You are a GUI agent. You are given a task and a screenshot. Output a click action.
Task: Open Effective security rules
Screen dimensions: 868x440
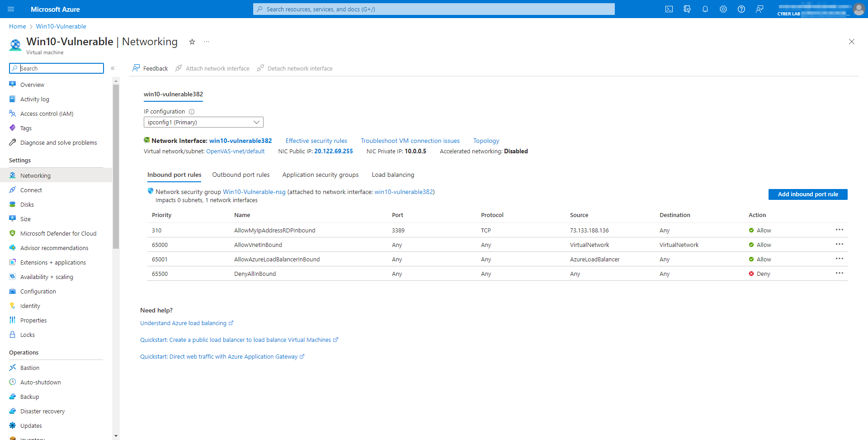tap(316, 141)
